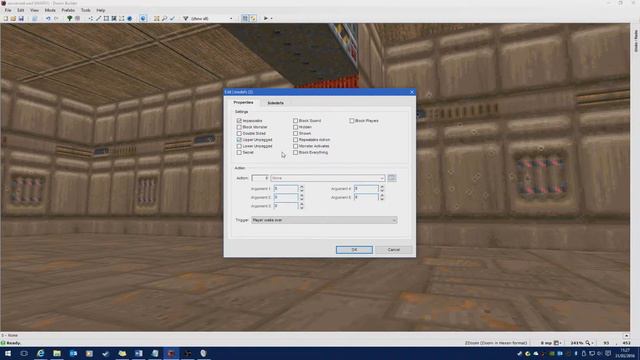The width and height of the screenshot is (640, 360).
Task: Click the Argument 1 spinner arrows
Action: pos(302,189)
